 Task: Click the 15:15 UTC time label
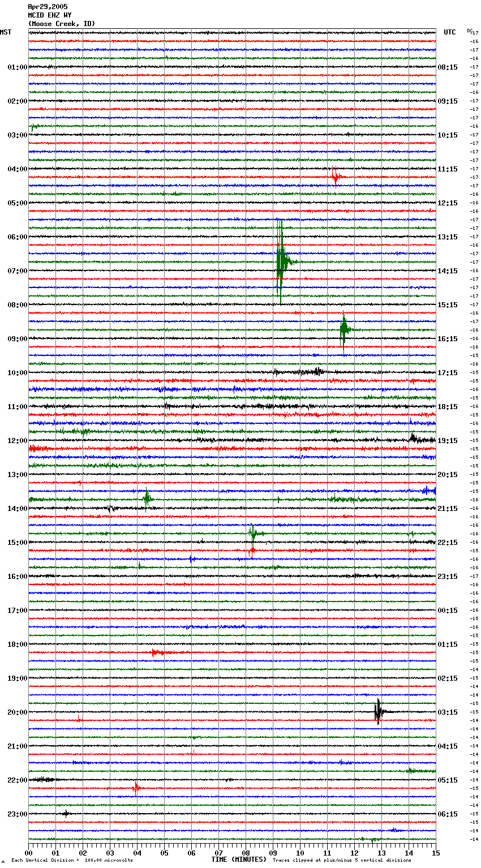[x=448, y=305]
